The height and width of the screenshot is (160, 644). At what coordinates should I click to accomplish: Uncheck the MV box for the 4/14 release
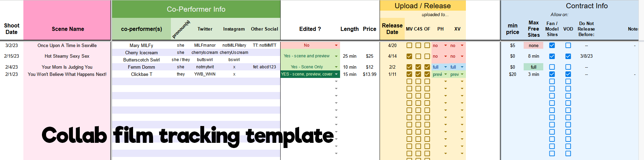pos(409,56)
